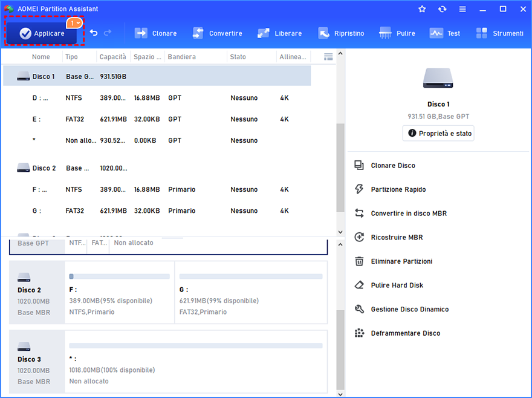The height and width of the screenshot is (398, 532).
Task: Click the Gestione Disco Dinamico wrench icon
Action: 359,309
